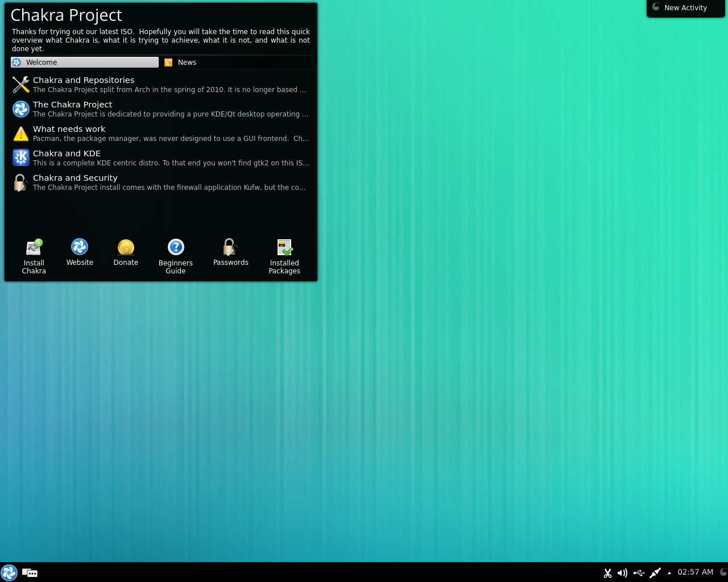Open the Passwords padlock icon
The height and width of the screenshot is (582, 728).
[230, 247]
